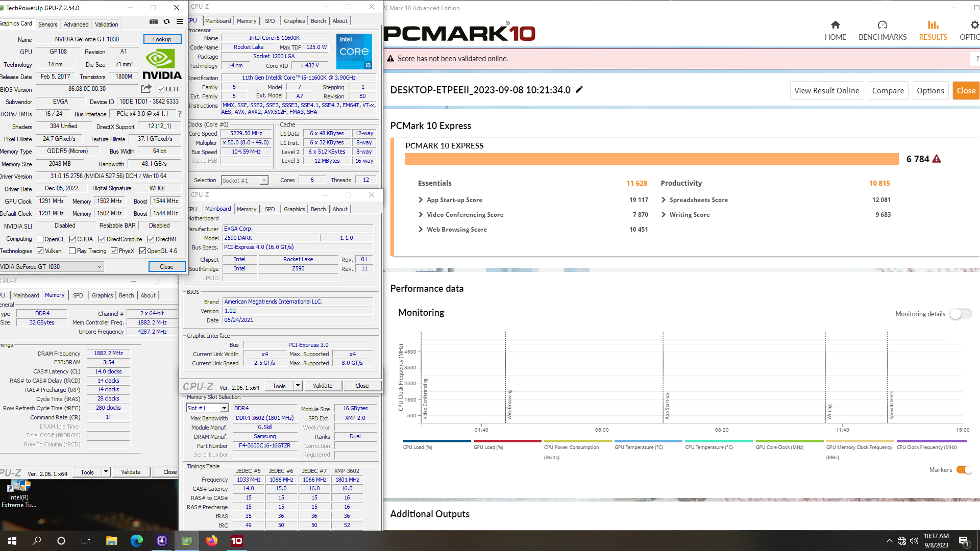Switch to GPU-Z Sensors tab

48,24
